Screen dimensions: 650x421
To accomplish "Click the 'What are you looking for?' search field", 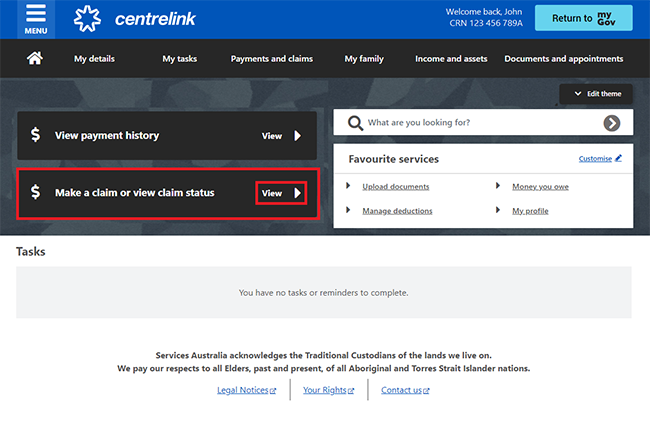I will pyautogui.click(x=480, y=123).
